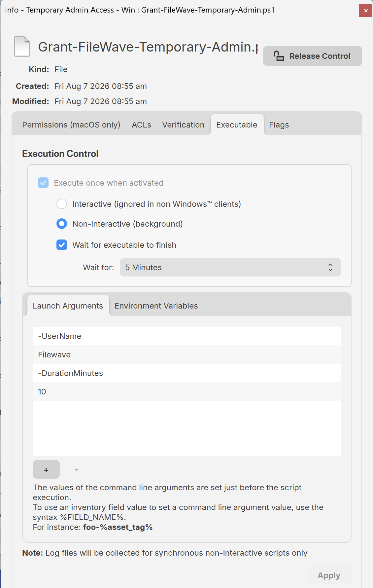Viewport: 373px width, 588px height.
Task: Switch to the Flags tab
Action: pos(279,125)
